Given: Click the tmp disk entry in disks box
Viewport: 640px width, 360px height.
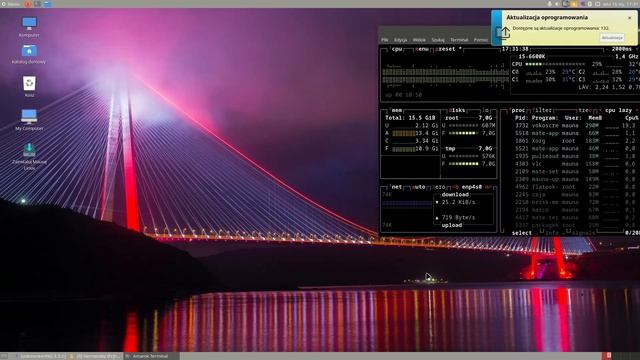Looking at the screenshot, I should click(450, 149).
